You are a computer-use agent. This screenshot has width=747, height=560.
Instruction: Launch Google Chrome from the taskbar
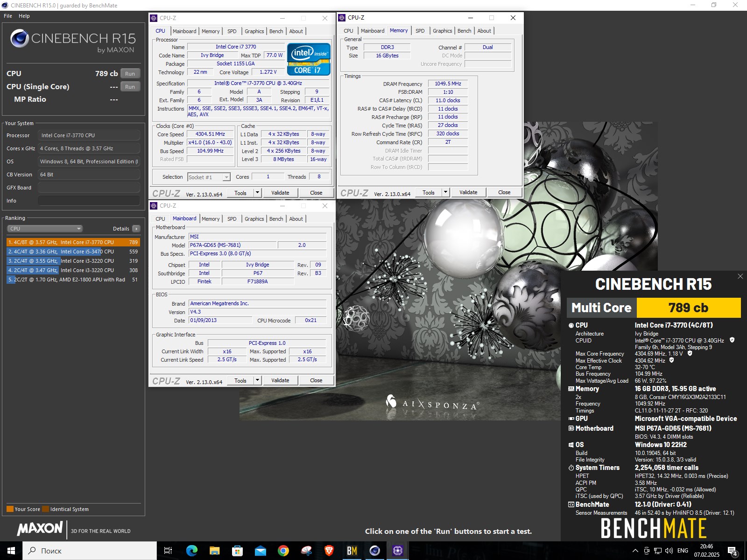pos(283,551)
